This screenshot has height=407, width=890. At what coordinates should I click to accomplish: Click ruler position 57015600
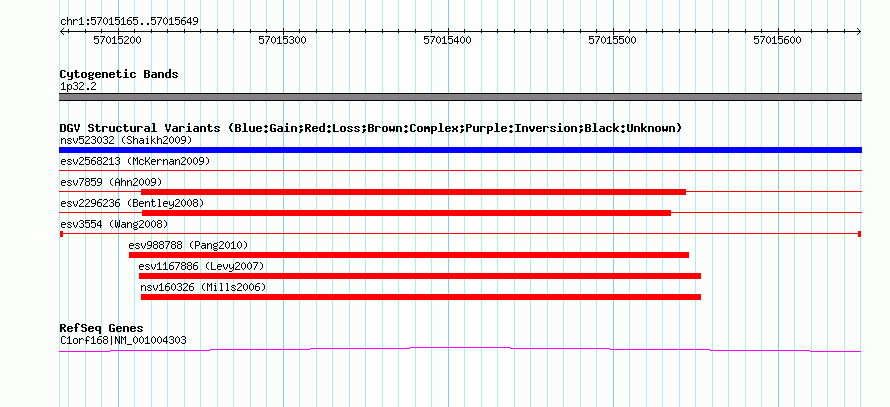[778, 40]
